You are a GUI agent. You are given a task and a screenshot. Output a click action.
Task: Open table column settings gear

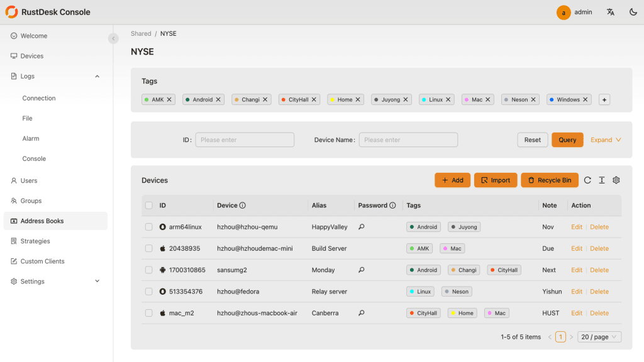pos(616,180)
